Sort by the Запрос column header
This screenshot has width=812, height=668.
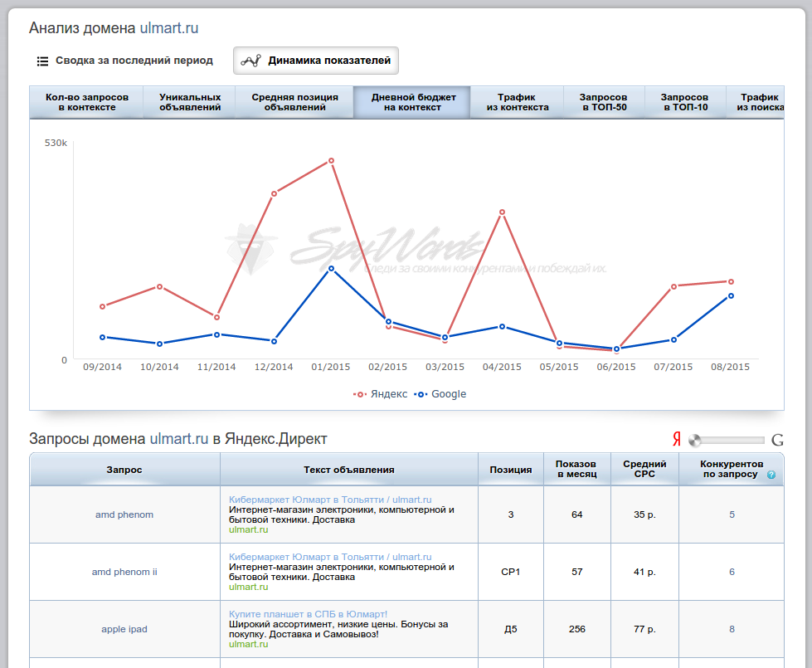(x=124, y=470)
